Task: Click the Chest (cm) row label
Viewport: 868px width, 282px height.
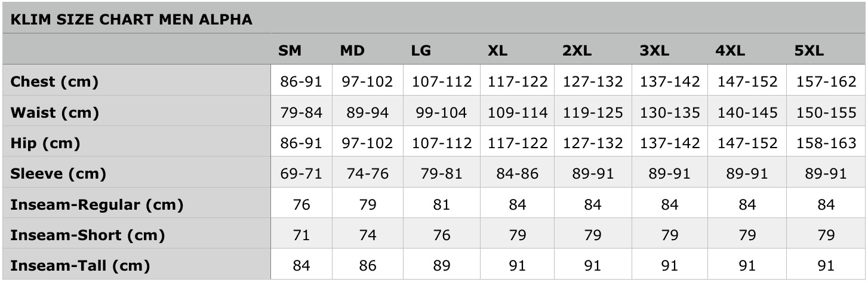Action: coord(54,82)
